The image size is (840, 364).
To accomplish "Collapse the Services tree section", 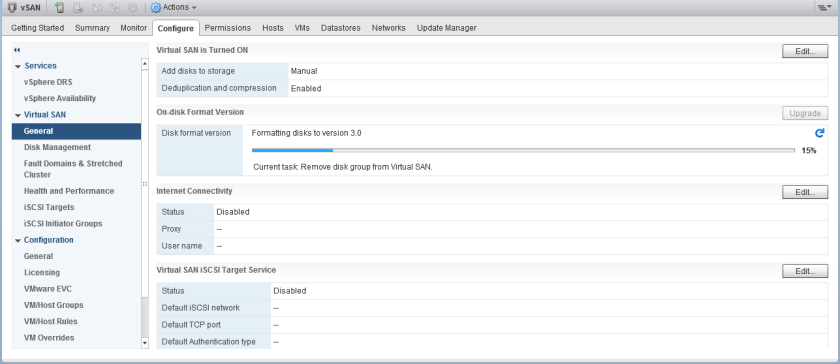I will coord(18,66).
